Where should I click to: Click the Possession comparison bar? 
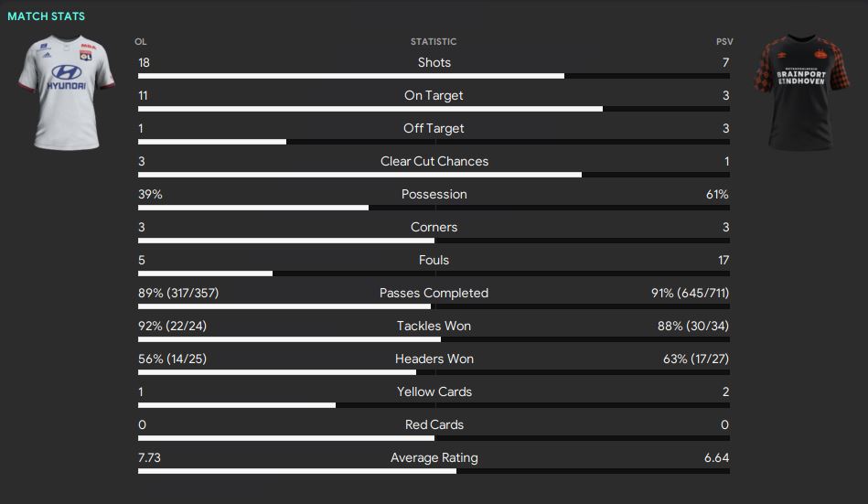point(434,208)
